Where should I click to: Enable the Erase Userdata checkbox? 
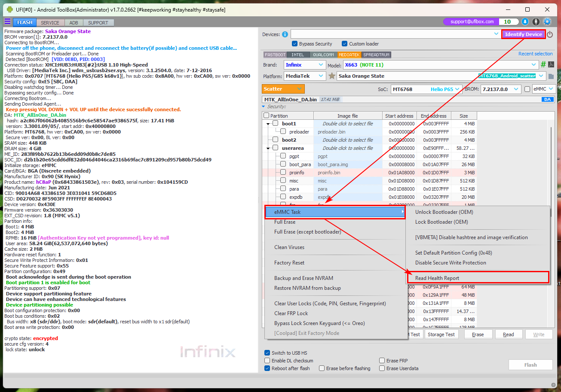coord(382,368)
